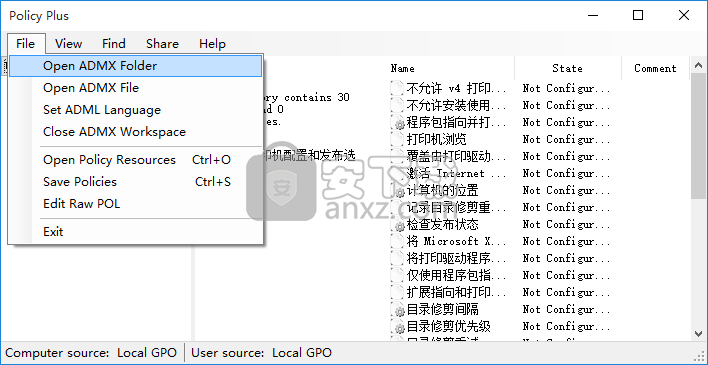Sort by the State column header
This screenshot has height=365, width=708.
point(568,69)
